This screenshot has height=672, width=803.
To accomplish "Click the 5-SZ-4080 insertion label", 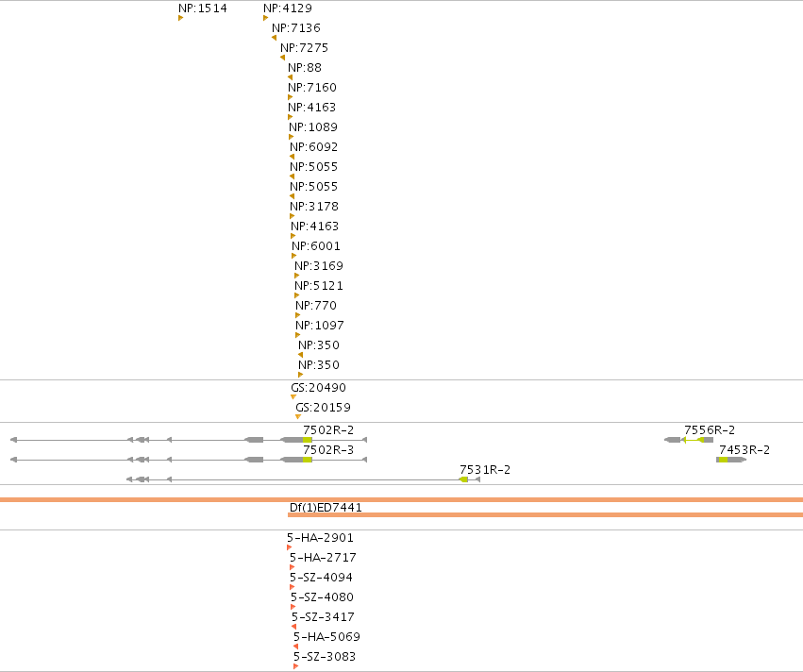I will pyautogui.click(x=322, y=597).
